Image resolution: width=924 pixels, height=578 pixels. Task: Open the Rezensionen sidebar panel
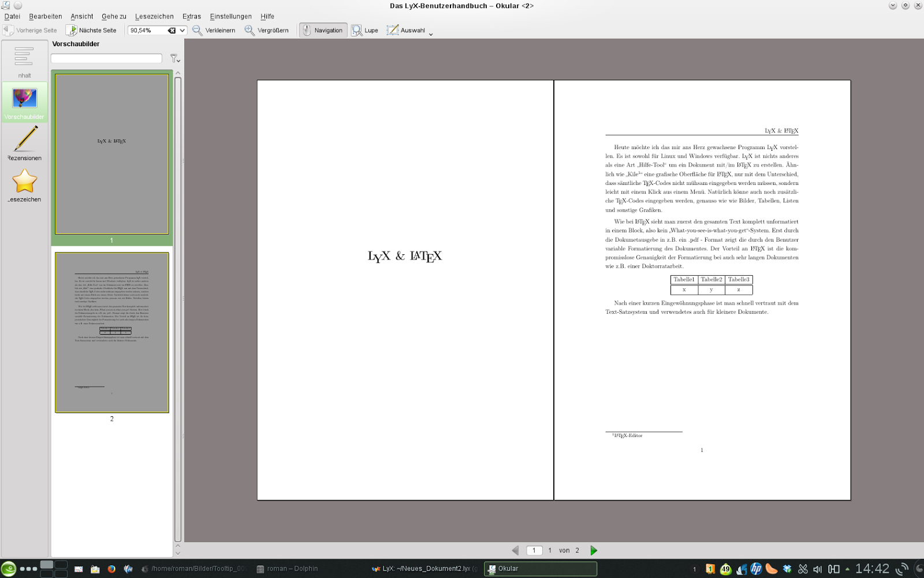pos(24,143)
